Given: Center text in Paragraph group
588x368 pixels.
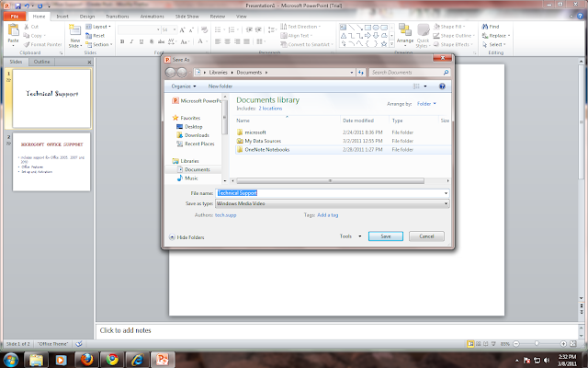Looking at the screenshot, I should click(227, 41).
